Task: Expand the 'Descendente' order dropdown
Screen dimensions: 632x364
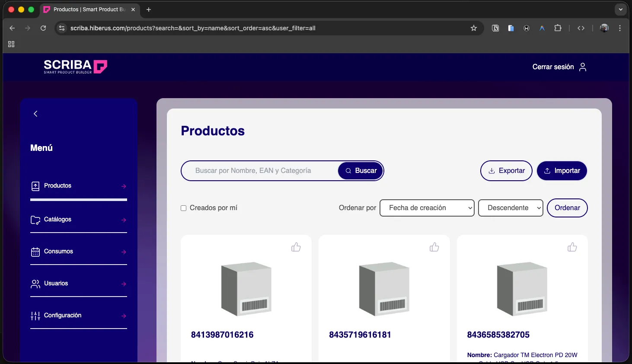Action: coord(511,208)
